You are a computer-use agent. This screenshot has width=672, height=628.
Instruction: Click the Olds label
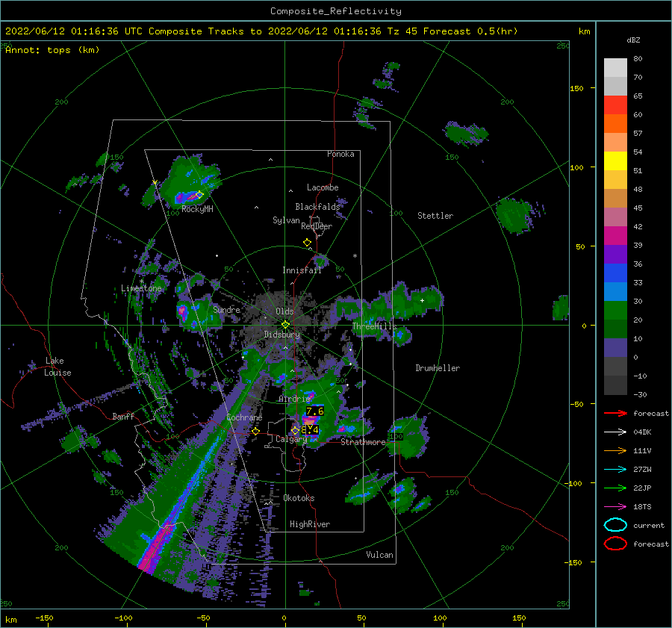(x=284, y=311)
